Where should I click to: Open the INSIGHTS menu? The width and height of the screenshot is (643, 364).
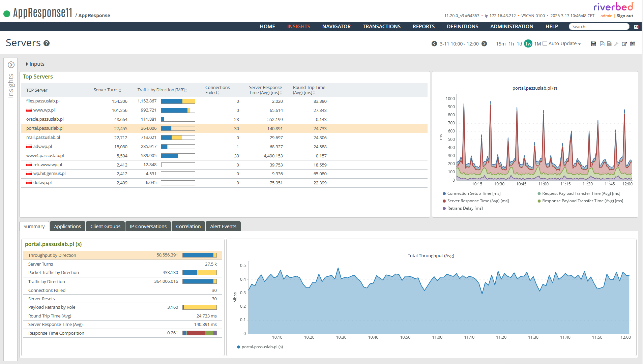(x=298, y=27)
